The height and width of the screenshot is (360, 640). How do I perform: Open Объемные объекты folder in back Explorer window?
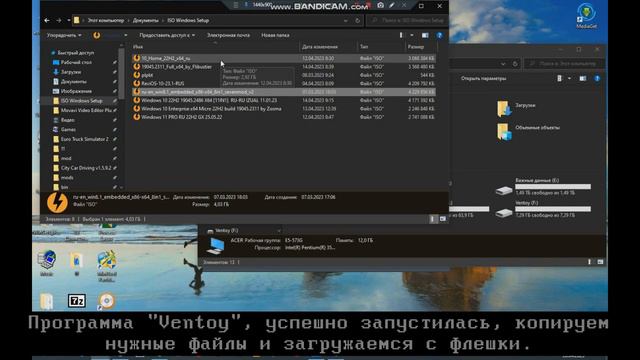pos(528,131)
